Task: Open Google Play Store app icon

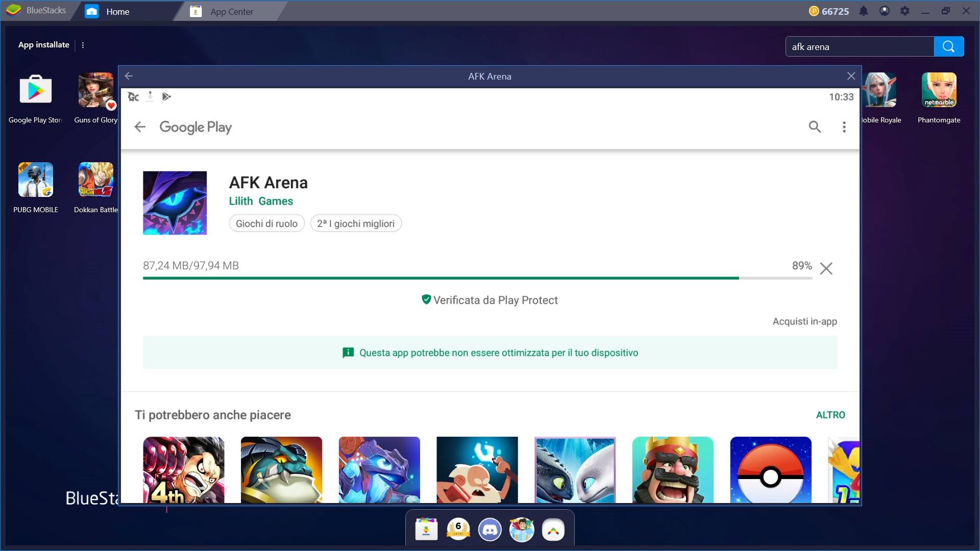Action: 36,90
